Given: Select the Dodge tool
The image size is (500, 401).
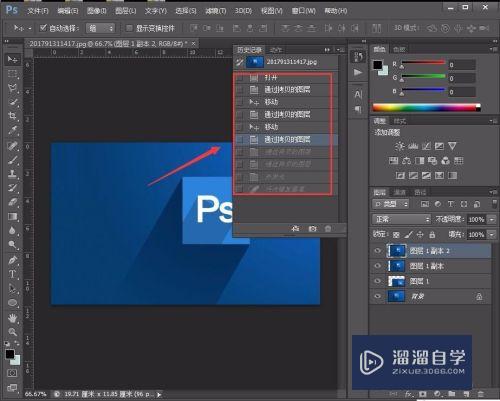Looking at the screenshot, I should tap(12, 245).
